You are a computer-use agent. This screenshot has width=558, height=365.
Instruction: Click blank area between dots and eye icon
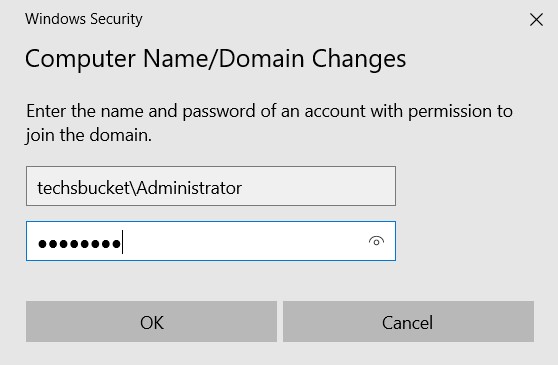[x=246, y=241]
